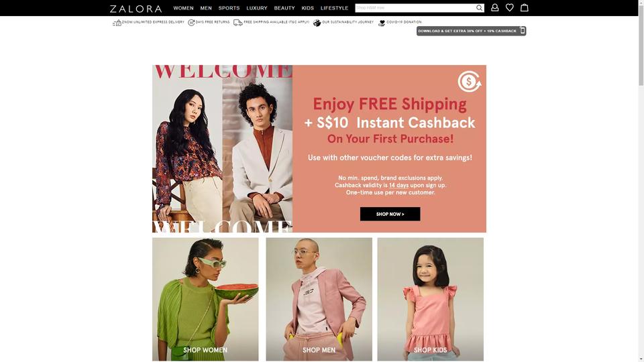644x362 pixels.
Task: Click the SHOP NOW button
Action: click(x=390, y=214)
